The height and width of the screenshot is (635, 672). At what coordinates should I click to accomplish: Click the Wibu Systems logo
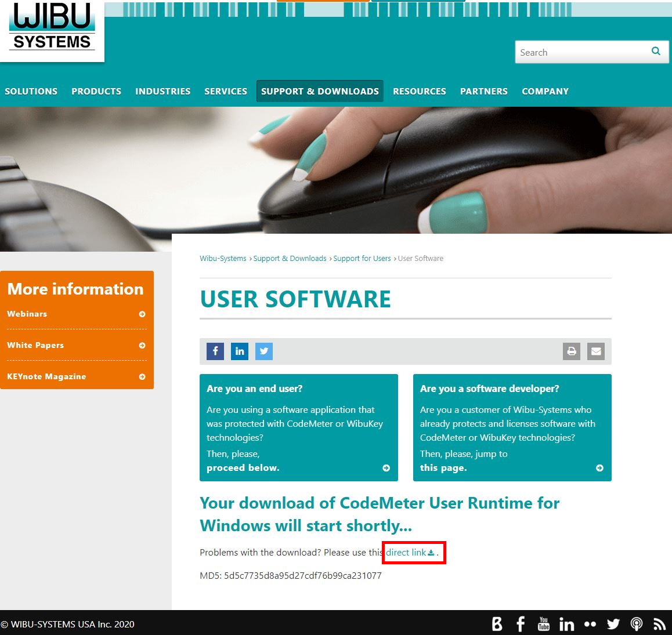pos(52,28)
